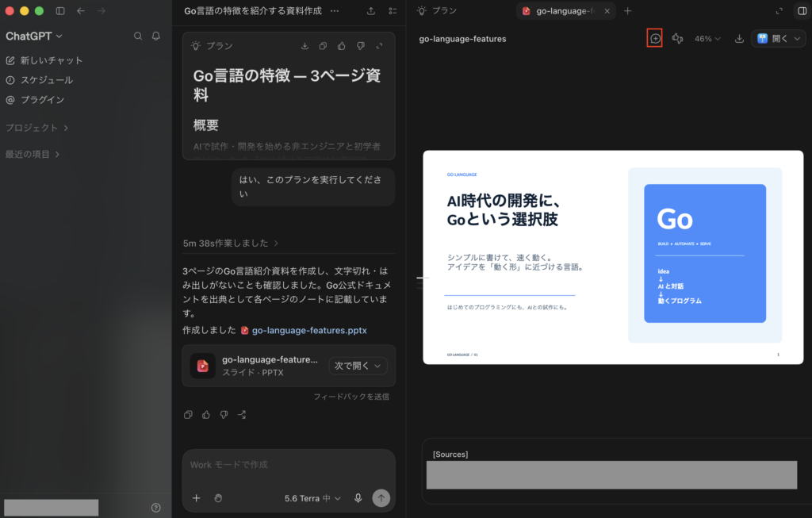This screenshot has width=812, height=518.
Task: Start a 新しいチャット
Action: coord(44,60)
